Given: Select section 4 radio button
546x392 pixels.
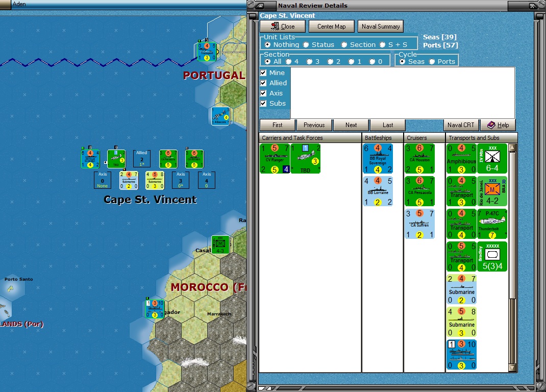Looking at the screenshot, I should [x=288, y=61].
